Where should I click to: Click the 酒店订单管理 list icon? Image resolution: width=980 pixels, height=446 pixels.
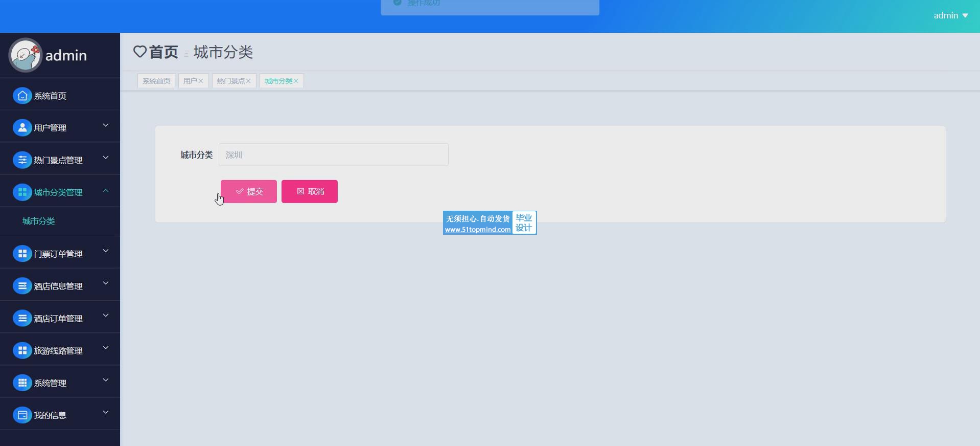click(x=22, y=318)
